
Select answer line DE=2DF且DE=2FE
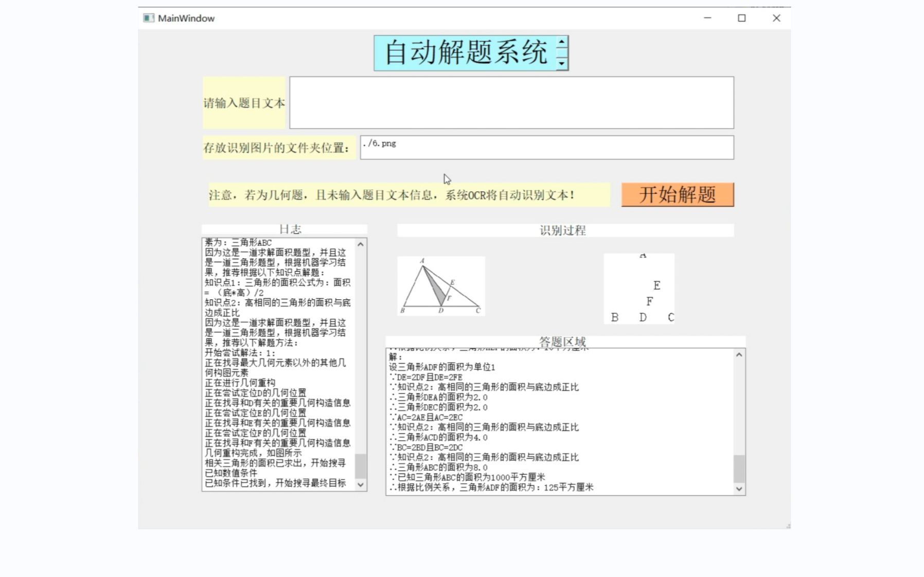(426, 377)
